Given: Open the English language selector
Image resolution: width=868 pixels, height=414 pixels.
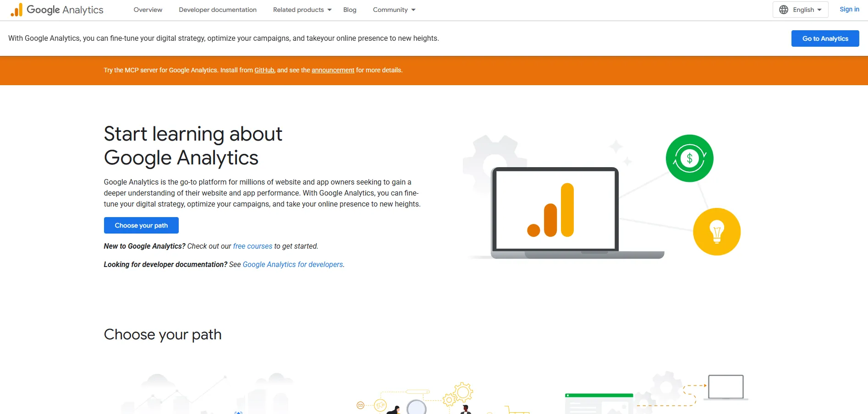Looking at the screenshot, I should (800, 10).
